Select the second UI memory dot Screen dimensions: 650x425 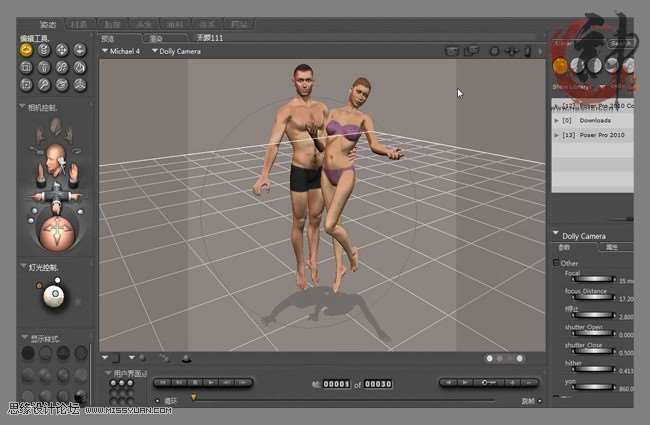tap(122, 383)
